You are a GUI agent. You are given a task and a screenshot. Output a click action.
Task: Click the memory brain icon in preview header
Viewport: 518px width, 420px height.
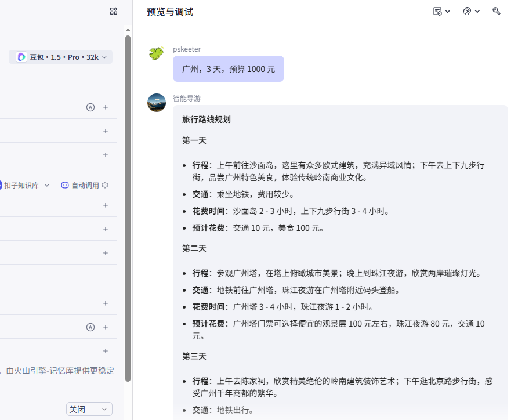[468, 10]
